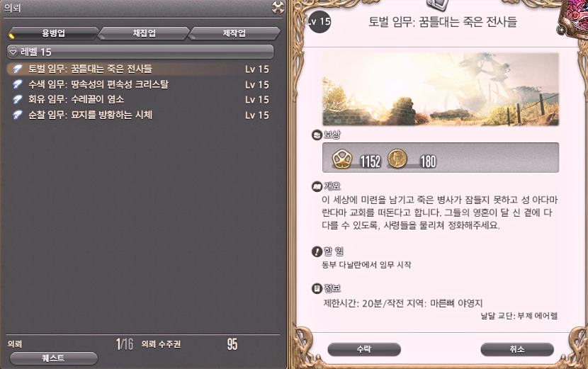
Task: Click the 할 일 exclamation icon
Action: [x=317, y=251]
